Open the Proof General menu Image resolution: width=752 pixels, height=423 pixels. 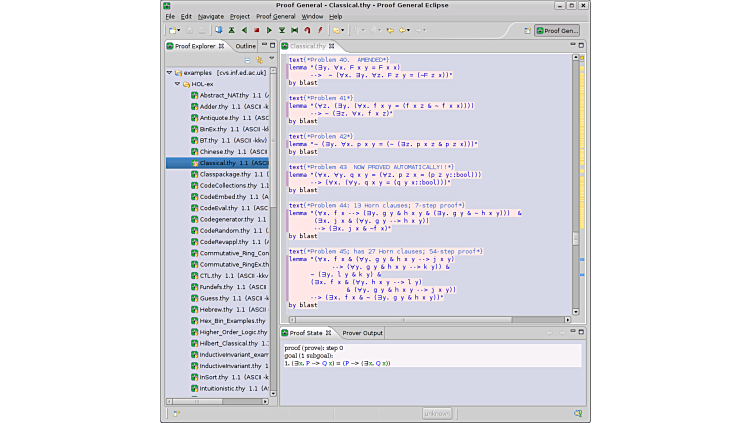coord(275,17)
